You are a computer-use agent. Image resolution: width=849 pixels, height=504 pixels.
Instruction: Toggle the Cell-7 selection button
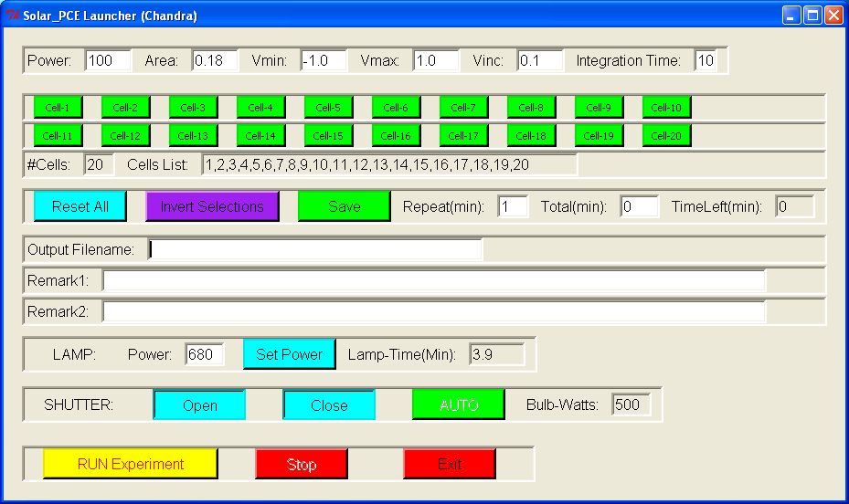[463, 108]
